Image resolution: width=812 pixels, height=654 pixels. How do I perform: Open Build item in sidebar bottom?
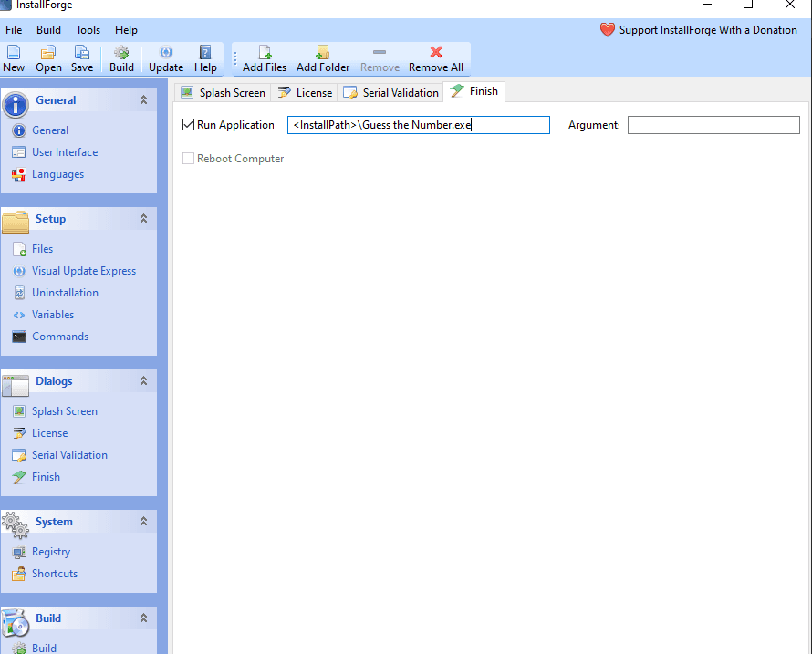pyautogui.click(x=44, y=648)
